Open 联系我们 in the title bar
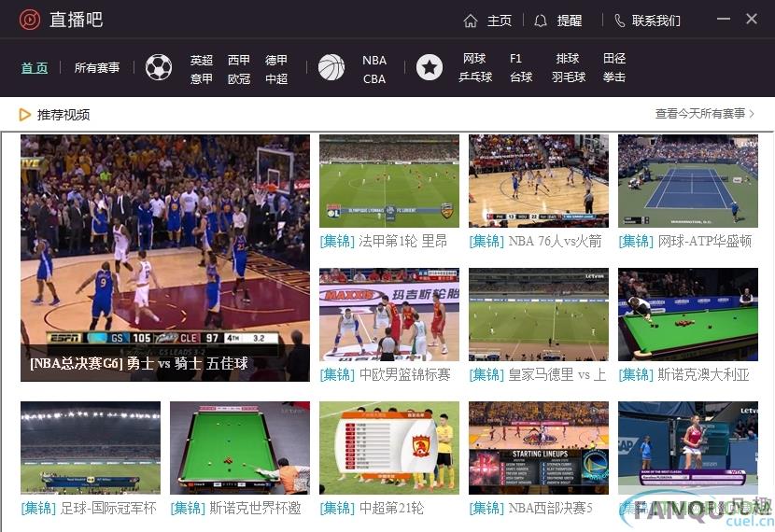The image size is (775, 532). click(x=655, y=21)
